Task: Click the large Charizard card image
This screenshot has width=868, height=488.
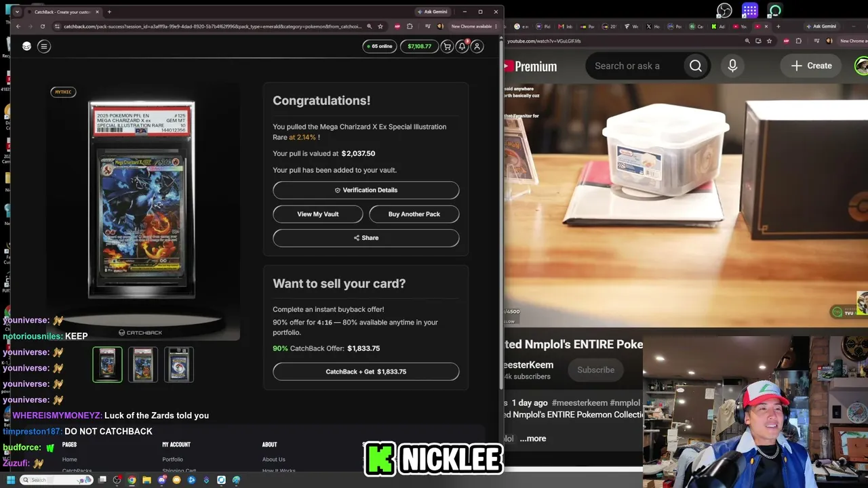Action: pos(142,200)
